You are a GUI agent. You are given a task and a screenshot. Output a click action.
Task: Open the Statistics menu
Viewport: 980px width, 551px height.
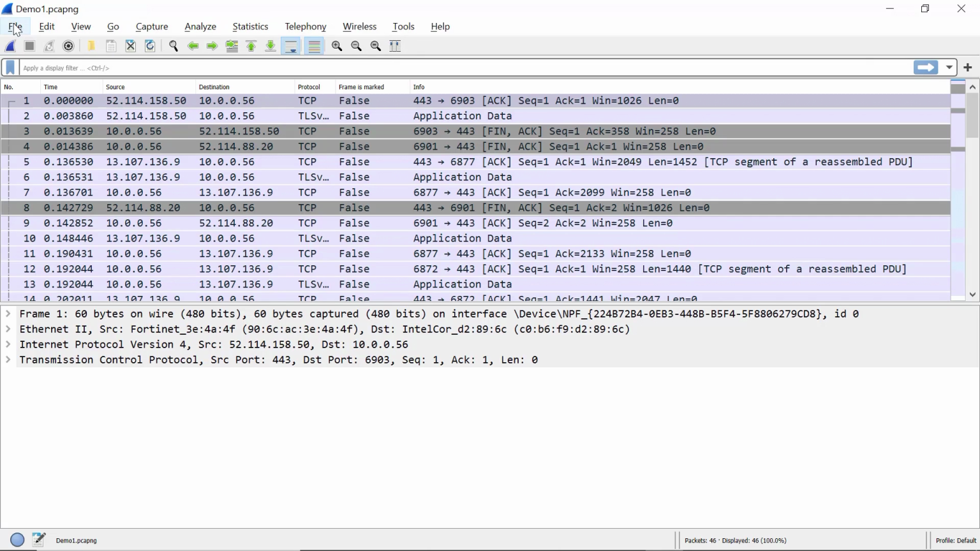tap(250, 27)
